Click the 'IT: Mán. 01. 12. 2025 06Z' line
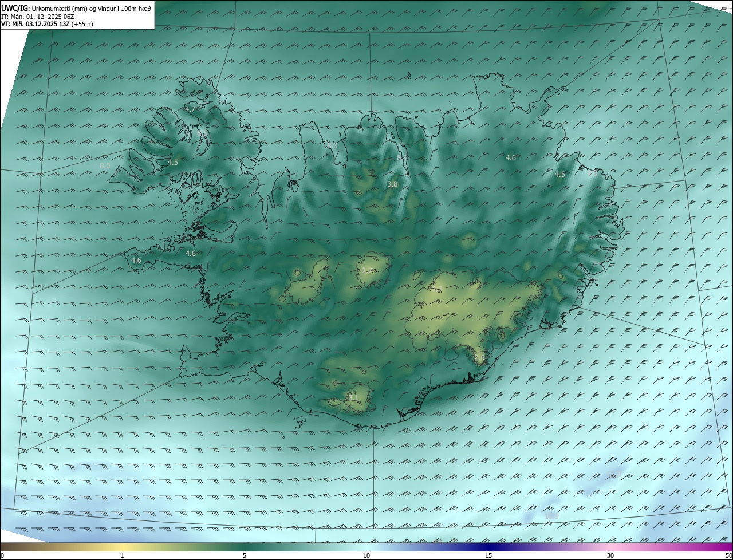Image resolution: width=733 pixels, height=560 pixels. coord(38,17)
